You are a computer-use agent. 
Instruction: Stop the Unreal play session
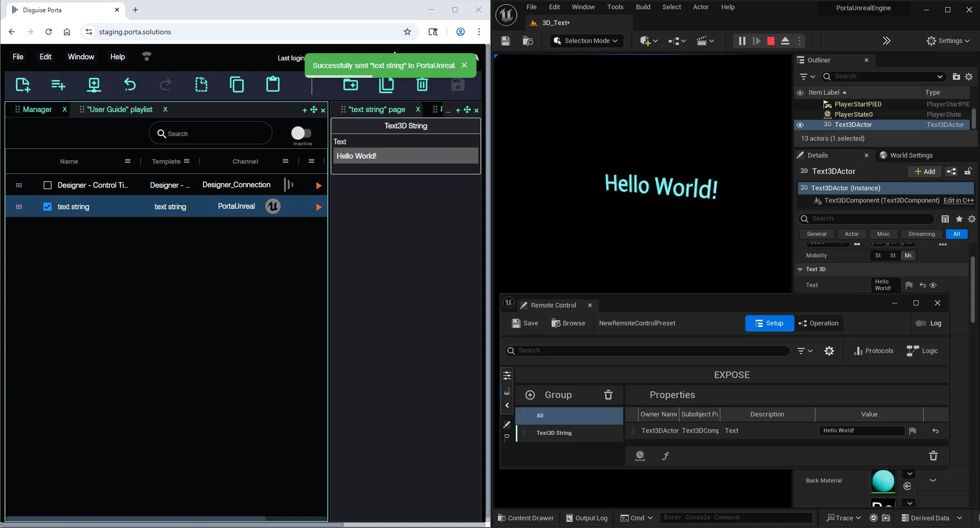coord(770,41)
